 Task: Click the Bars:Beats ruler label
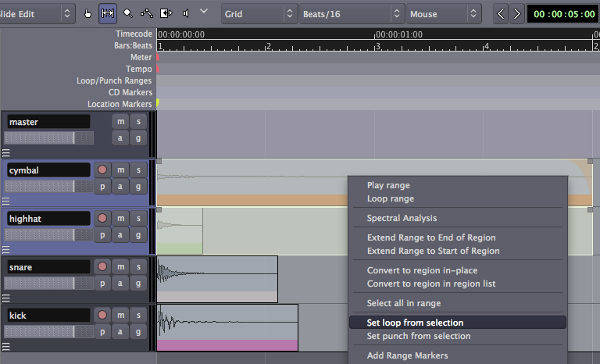pos(133,46)
